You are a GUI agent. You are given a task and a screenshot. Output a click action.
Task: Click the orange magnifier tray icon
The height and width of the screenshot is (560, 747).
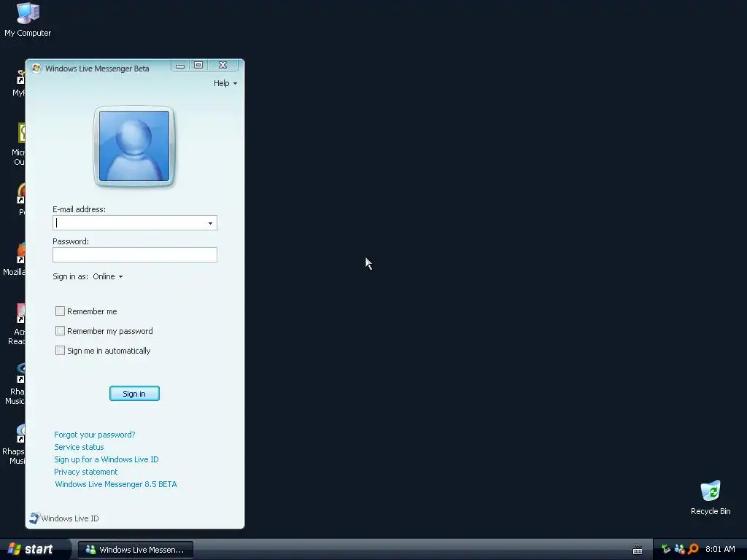coord(693,549)
